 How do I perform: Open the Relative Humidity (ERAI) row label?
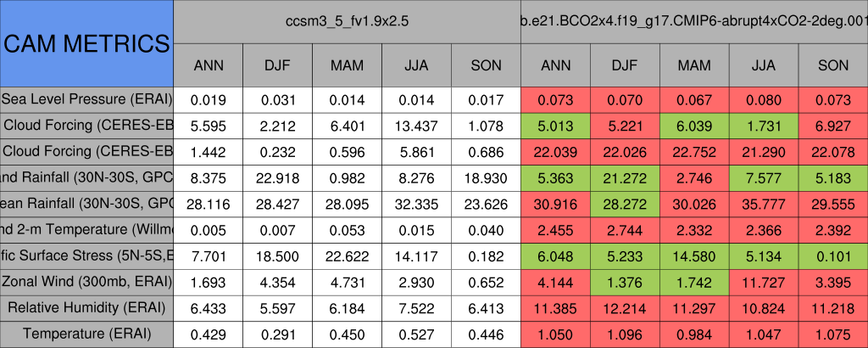(86, 307)
